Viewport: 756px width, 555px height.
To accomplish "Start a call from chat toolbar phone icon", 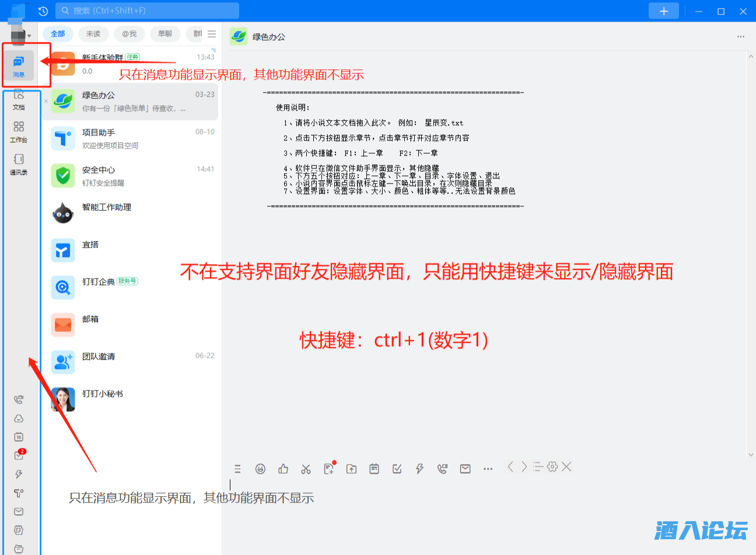I will coord(442,469).
